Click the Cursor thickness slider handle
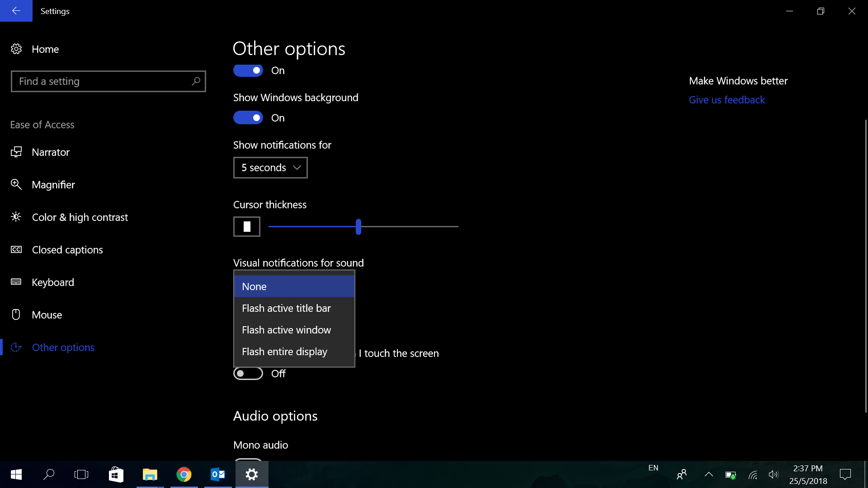868x488 pixels. point(359,226)
